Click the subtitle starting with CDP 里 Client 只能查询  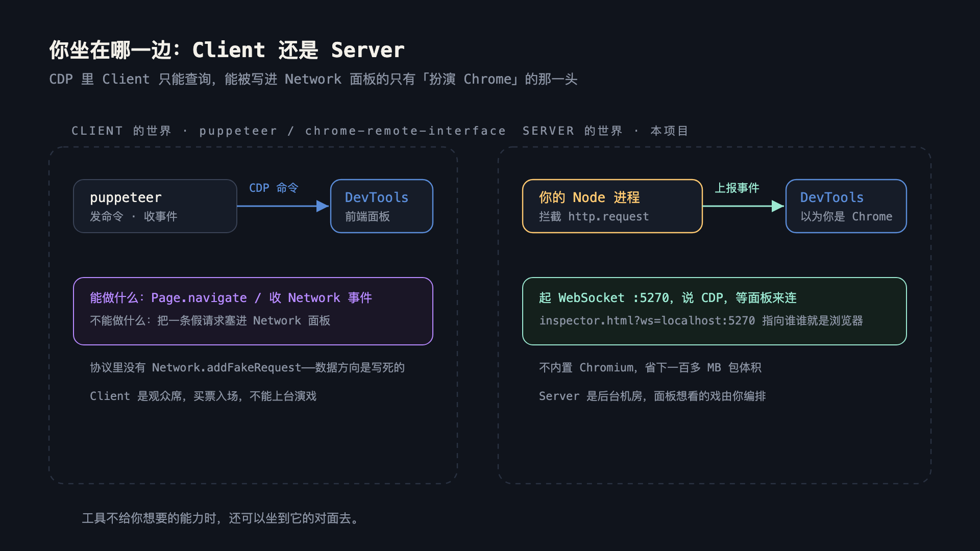(313, 79)
